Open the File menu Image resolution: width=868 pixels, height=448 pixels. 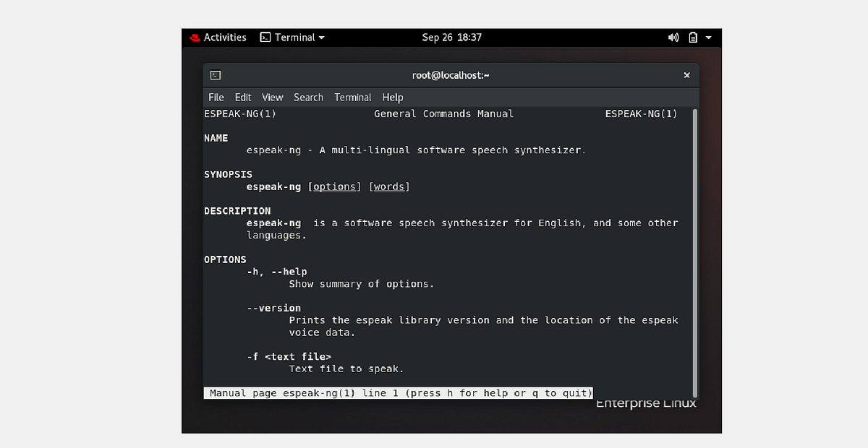click(x=216, y=97)
